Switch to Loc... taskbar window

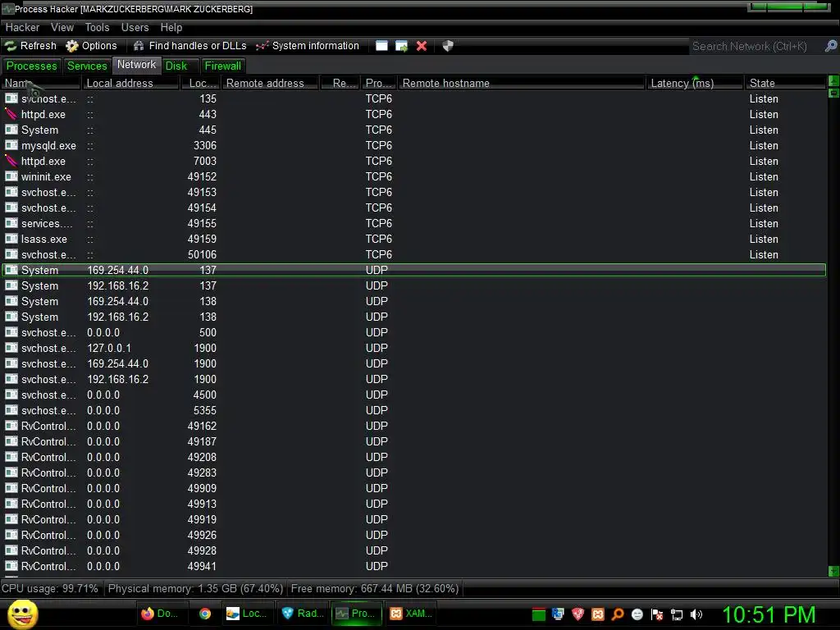(248, 614)
